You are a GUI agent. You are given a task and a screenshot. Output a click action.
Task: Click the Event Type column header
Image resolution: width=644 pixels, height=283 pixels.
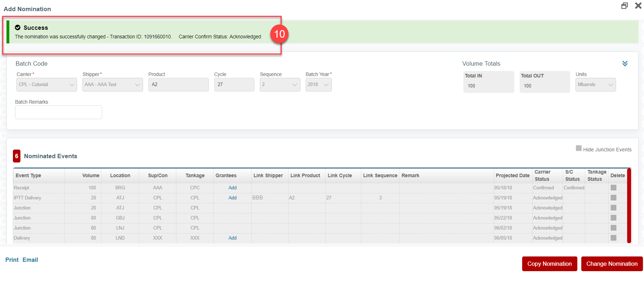click(28, 175)
